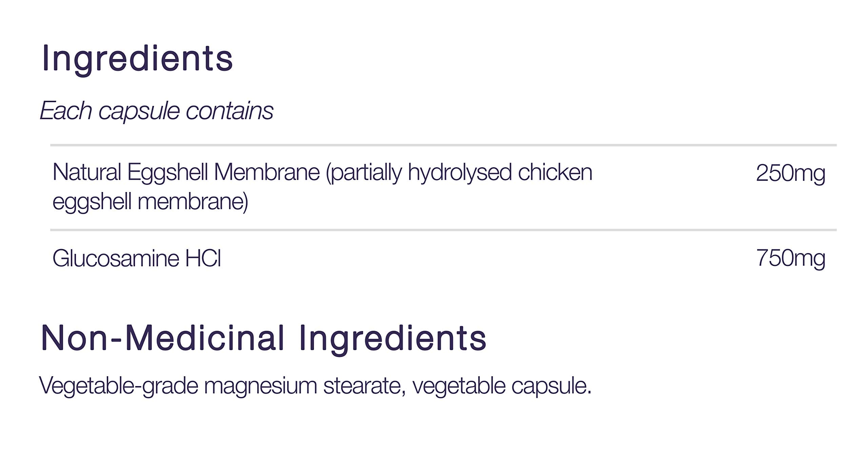Click "Ingredients" within the Non-Medicinal heading

[x=393, y=338]
